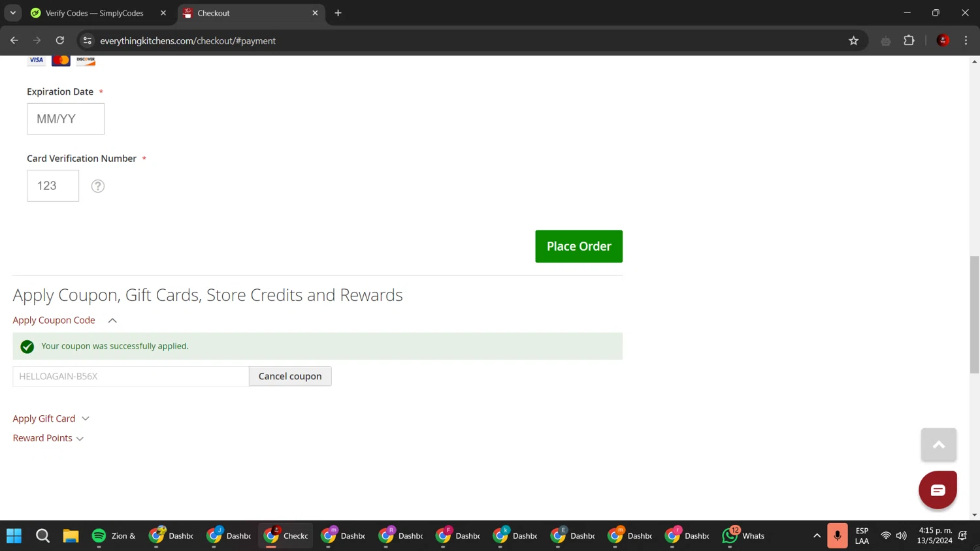The width and height of the screenshot is (980, 551).
Task: Open the Windows notification center icon
Action: (963, 536)
